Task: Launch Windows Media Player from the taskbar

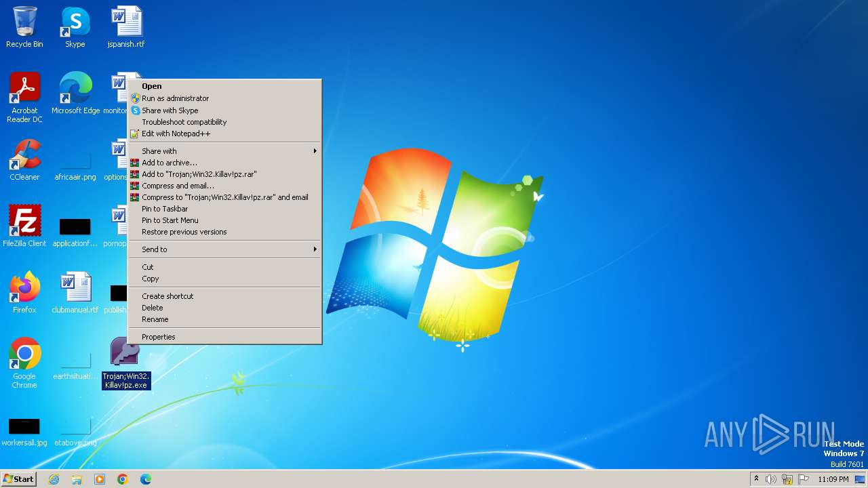Action: tap(100, 479)
